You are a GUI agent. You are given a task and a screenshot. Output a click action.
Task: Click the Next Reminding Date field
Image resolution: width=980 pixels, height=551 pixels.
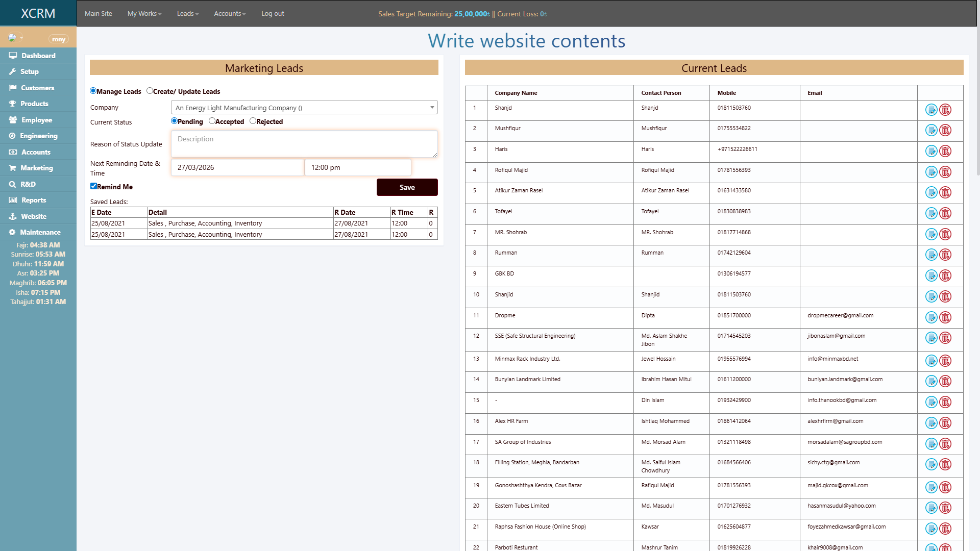pos(237,167)
